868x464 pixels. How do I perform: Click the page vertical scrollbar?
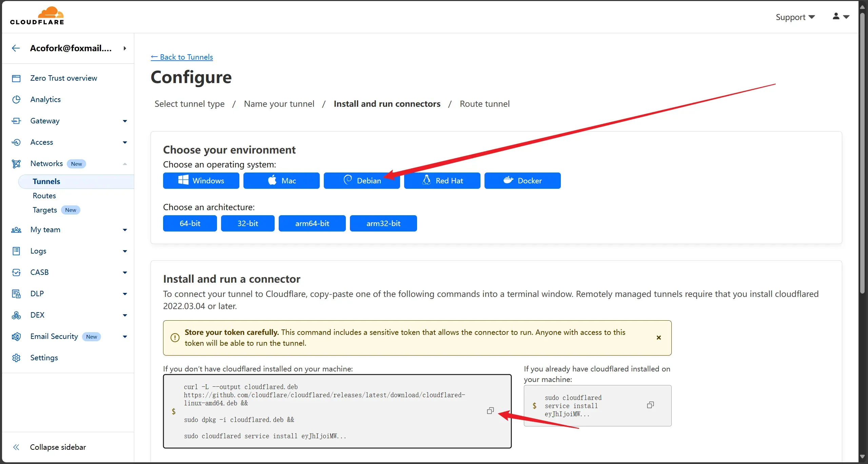(862, 153)
